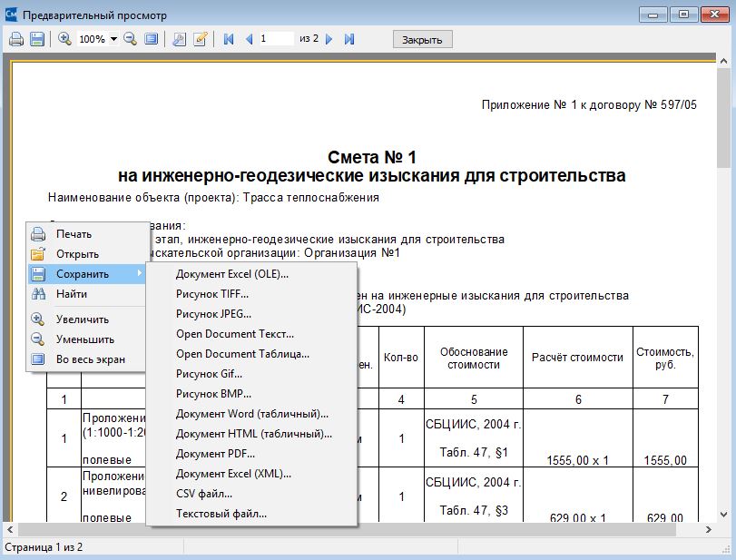
Task: Click the edit page pencil icon
Action: 201,39
